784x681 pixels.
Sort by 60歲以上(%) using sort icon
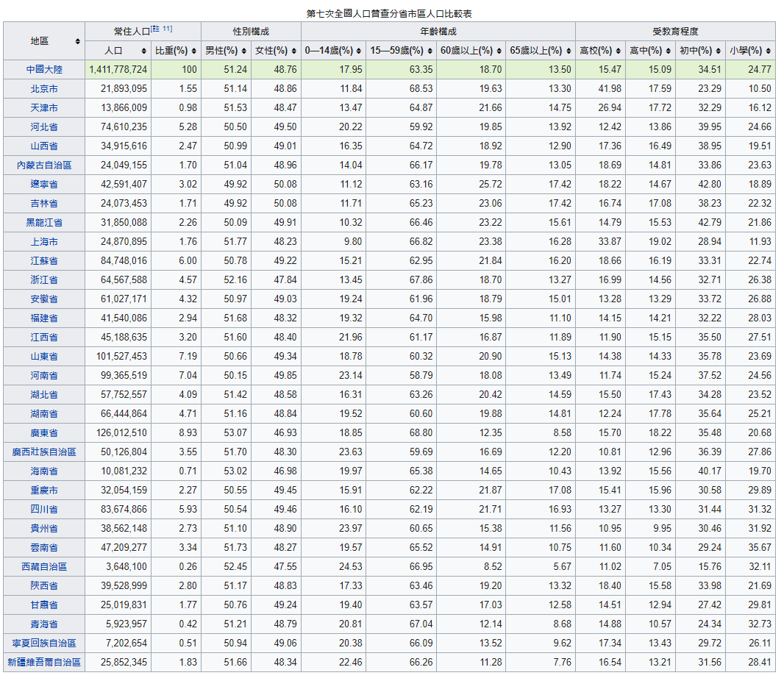coord(499,51)
